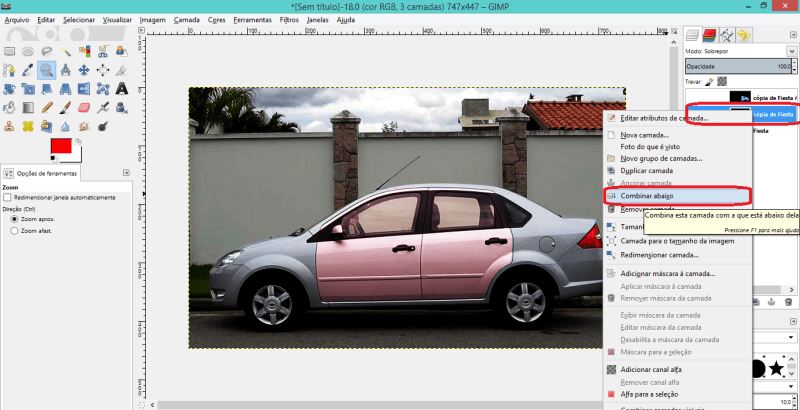Select the Zoom magnifier tool
Viewport: 800px width, 410px height.
coord(47,70)
